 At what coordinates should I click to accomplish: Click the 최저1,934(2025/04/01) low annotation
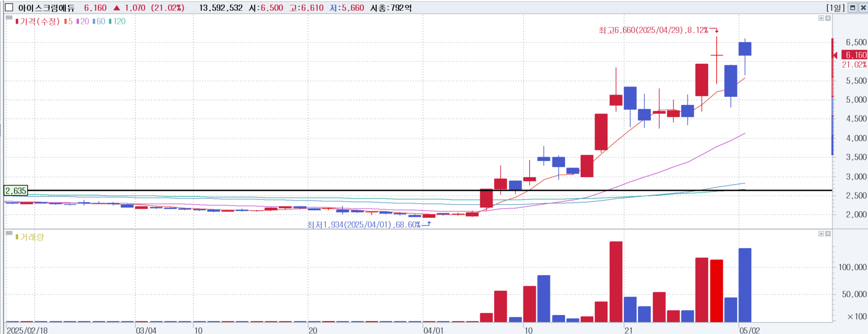click(368, 224)
